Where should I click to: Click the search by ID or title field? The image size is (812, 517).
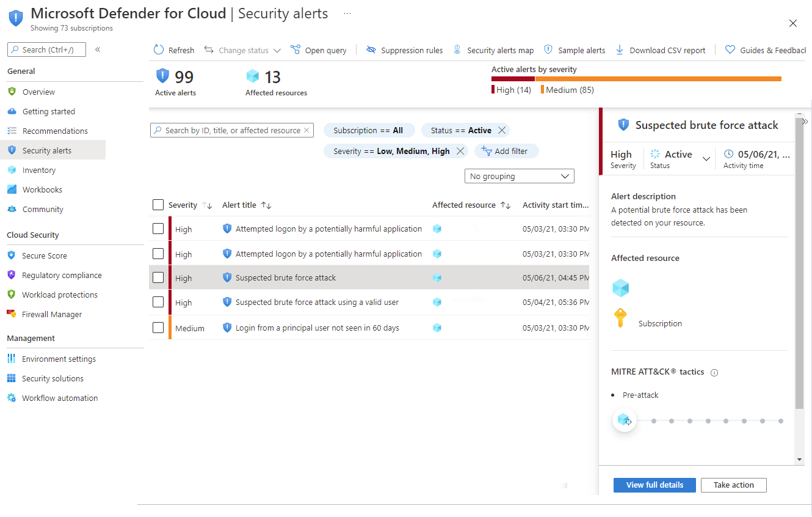[x=232, y=130]
